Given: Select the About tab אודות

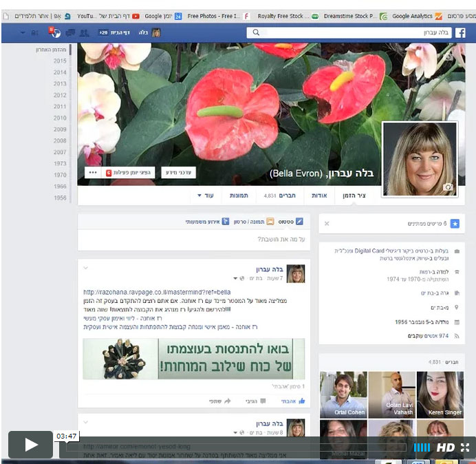Looking at the screenshot, I should coord(319,196).
